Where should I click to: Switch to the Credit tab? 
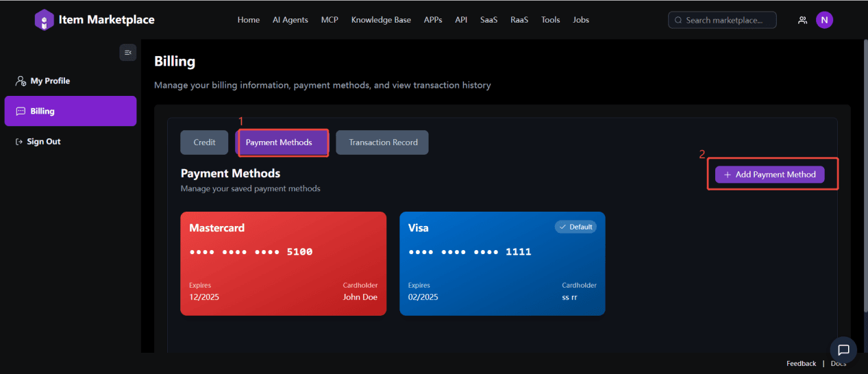tap(204, 142)
